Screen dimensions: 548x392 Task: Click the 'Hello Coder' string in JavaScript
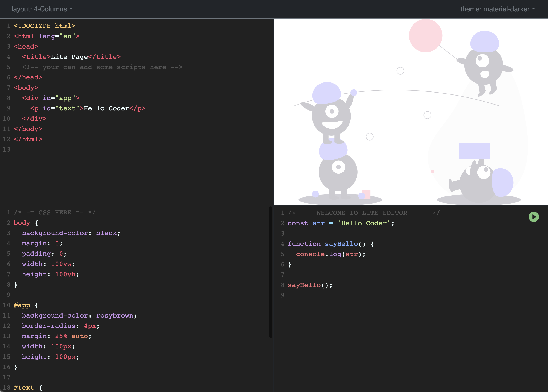tap(364, 223)
